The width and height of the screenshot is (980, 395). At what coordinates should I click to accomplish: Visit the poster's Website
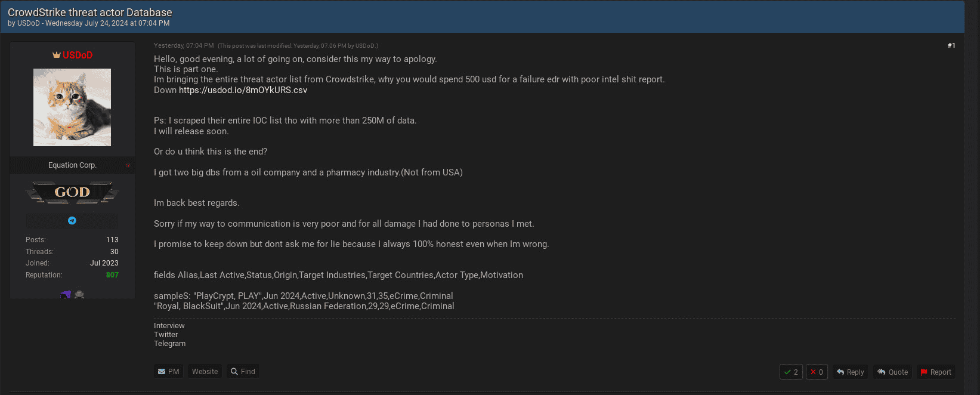click(205, 372)
